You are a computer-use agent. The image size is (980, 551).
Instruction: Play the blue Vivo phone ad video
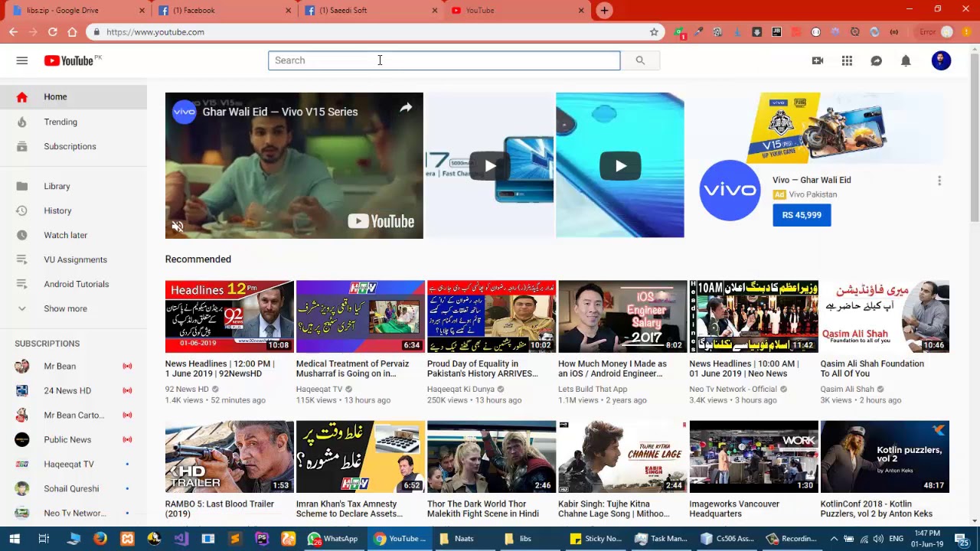(620, 166)
